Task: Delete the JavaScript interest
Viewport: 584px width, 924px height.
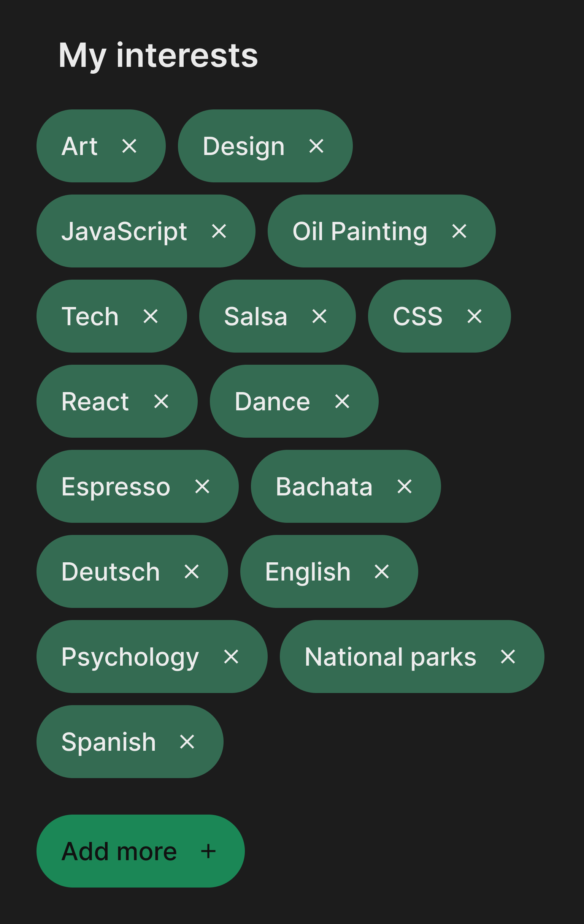Action: point(219,231)
